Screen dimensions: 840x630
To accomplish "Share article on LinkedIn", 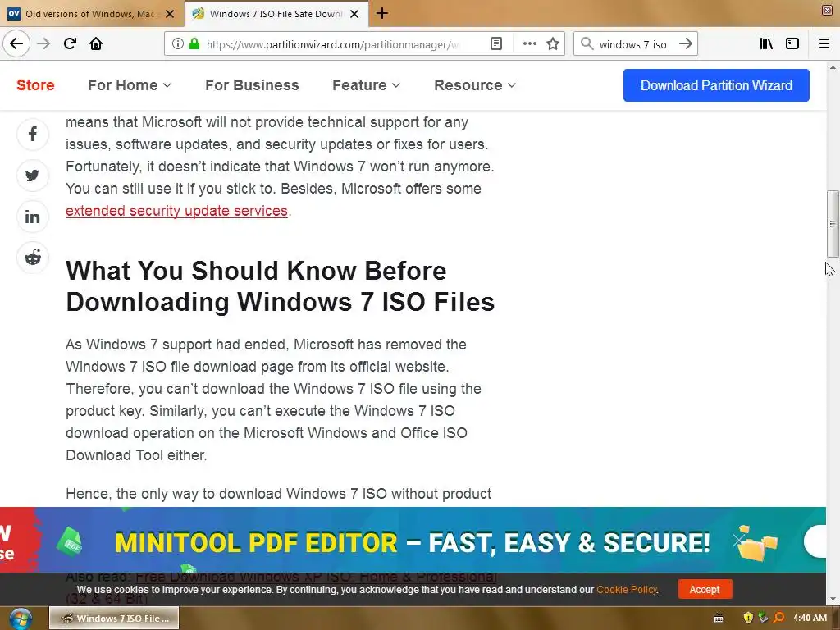I will tap(33, 217).
